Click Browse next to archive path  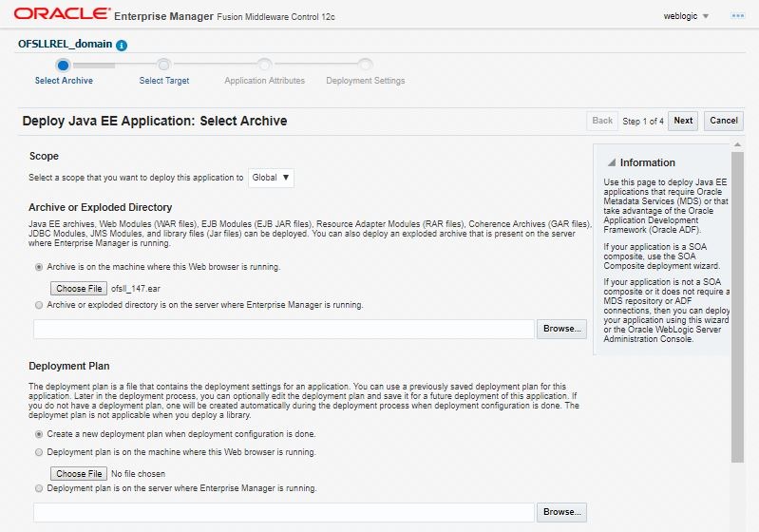coord(561,329)
